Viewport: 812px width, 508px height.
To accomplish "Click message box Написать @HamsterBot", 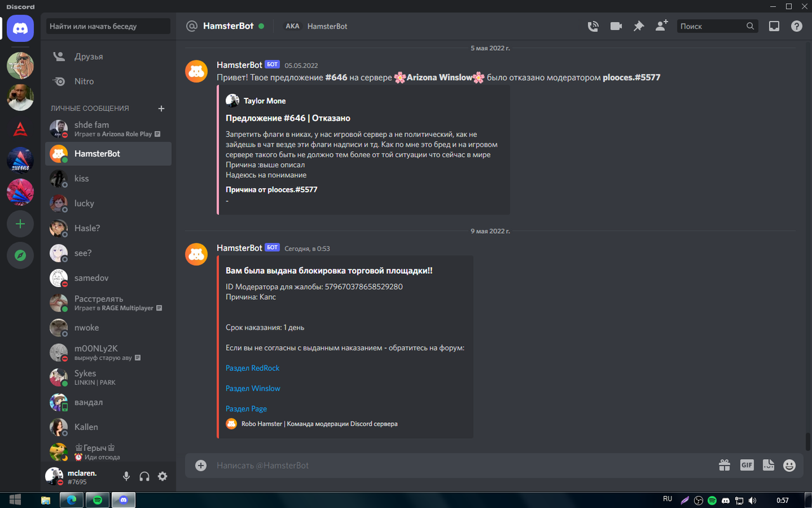I will tap(463, 465).
